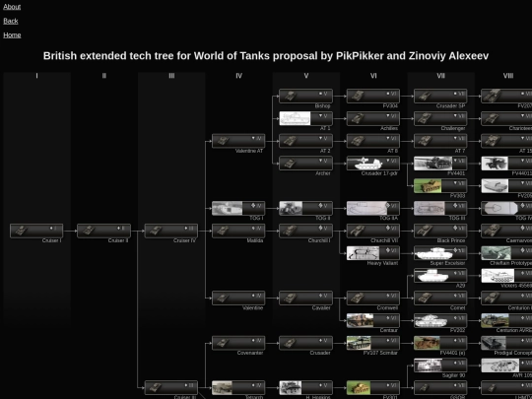
Task: Select the Archer tank node
Action: tap(305, 164)
